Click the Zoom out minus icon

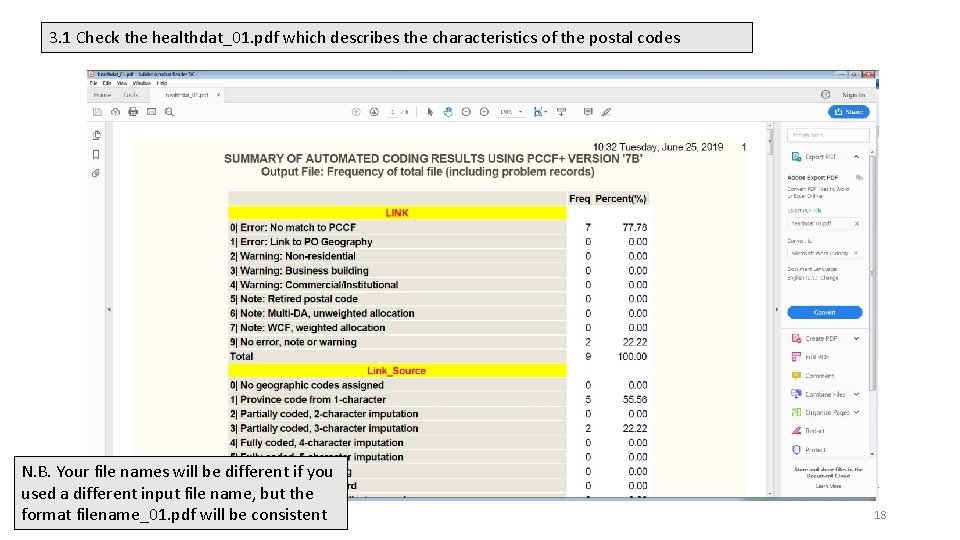[466, 112]
